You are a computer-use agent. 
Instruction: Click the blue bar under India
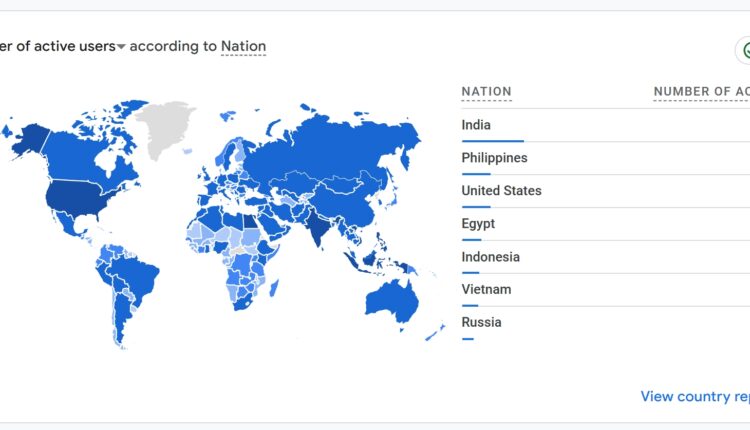pos(492,141)
